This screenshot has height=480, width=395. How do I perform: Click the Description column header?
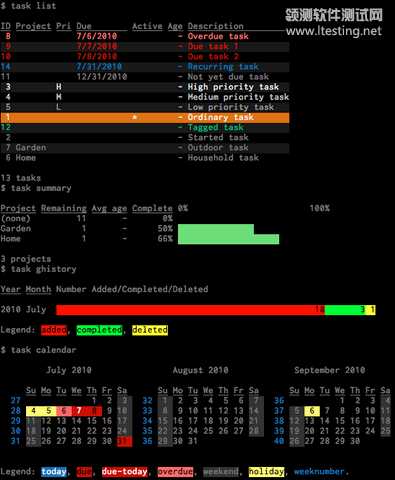215,26
